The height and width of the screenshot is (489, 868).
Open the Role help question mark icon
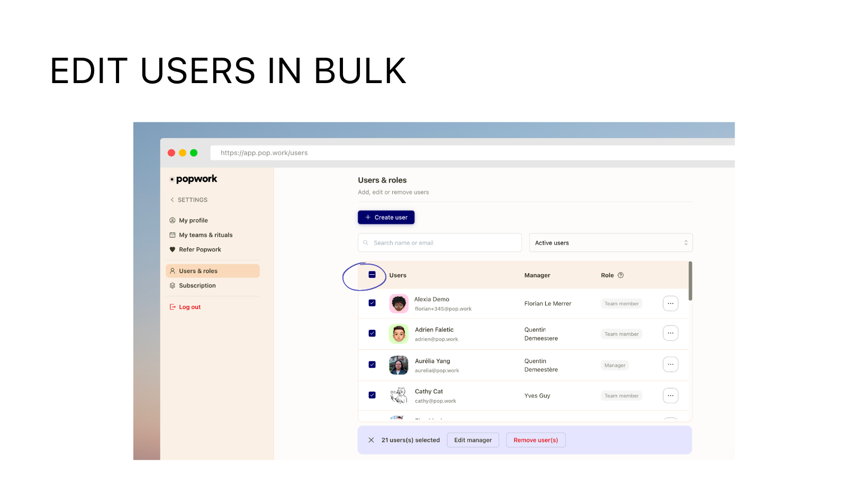(620, 275)
